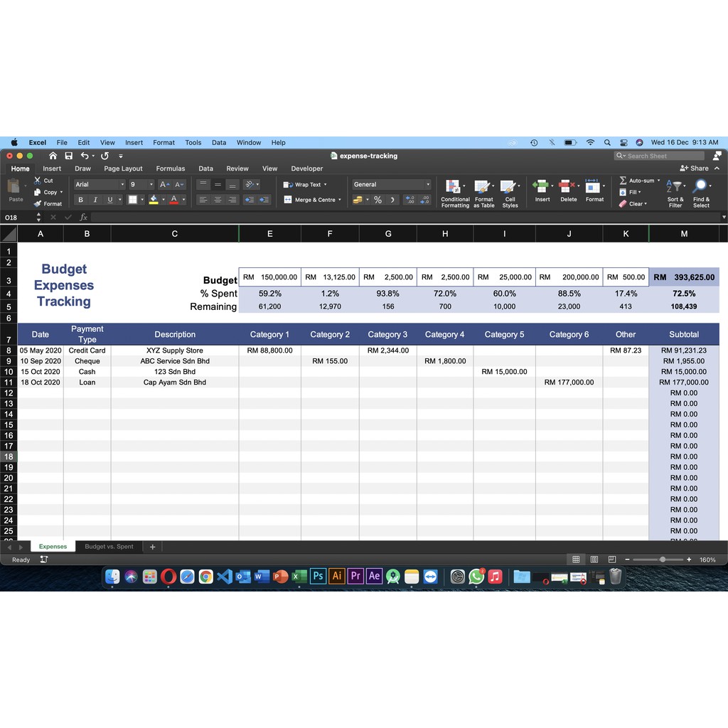This screenshot has height=728, width=728.
Task: Switch to the Formulas ribbon tab
Action: (170, 168)
